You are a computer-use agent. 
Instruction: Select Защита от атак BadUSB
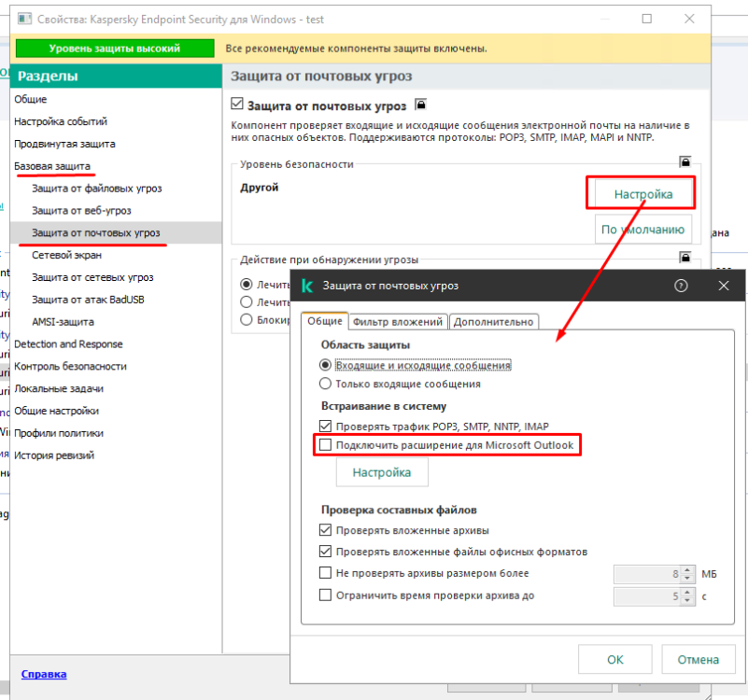coord(88,300)
